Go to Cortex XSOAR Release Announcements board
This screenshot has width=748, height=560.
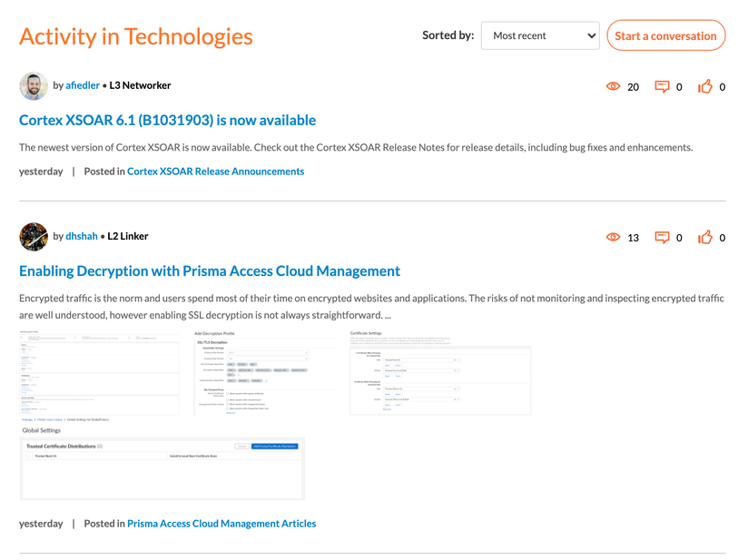pyautogui.click(x=215, y=171)
